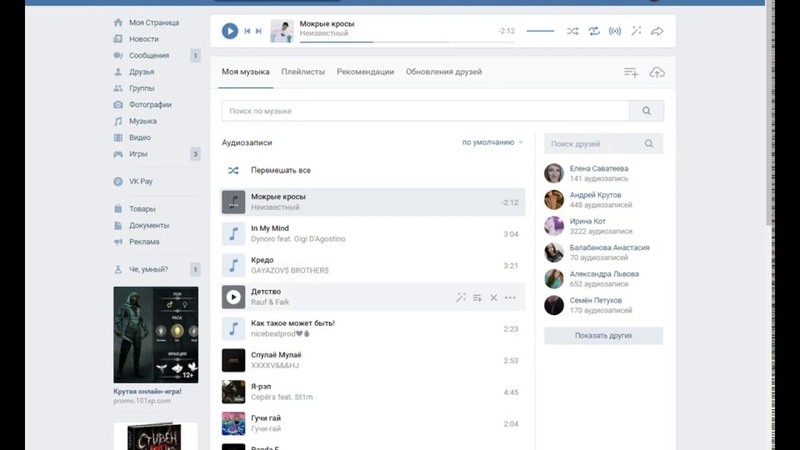The height and width of the screenshot is (450, 800).
Task: Queue Детство to play next
Action: coord(477,297)
